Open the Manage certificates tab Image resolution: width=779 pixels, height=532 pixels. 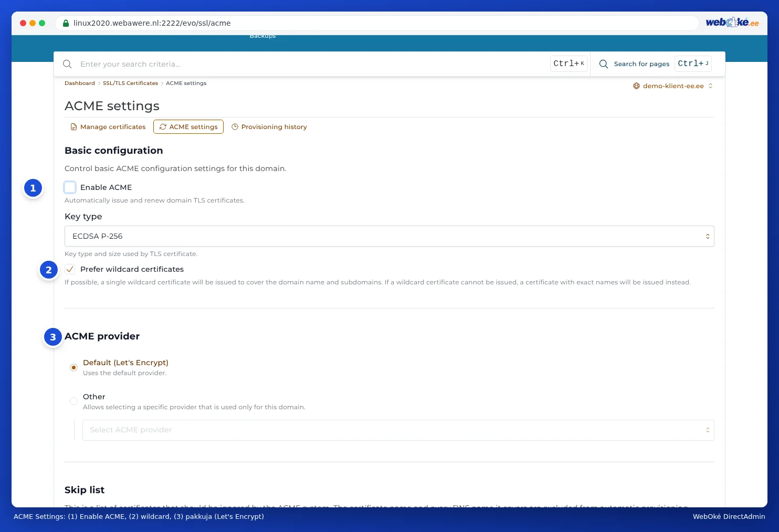tap(108, 127)
